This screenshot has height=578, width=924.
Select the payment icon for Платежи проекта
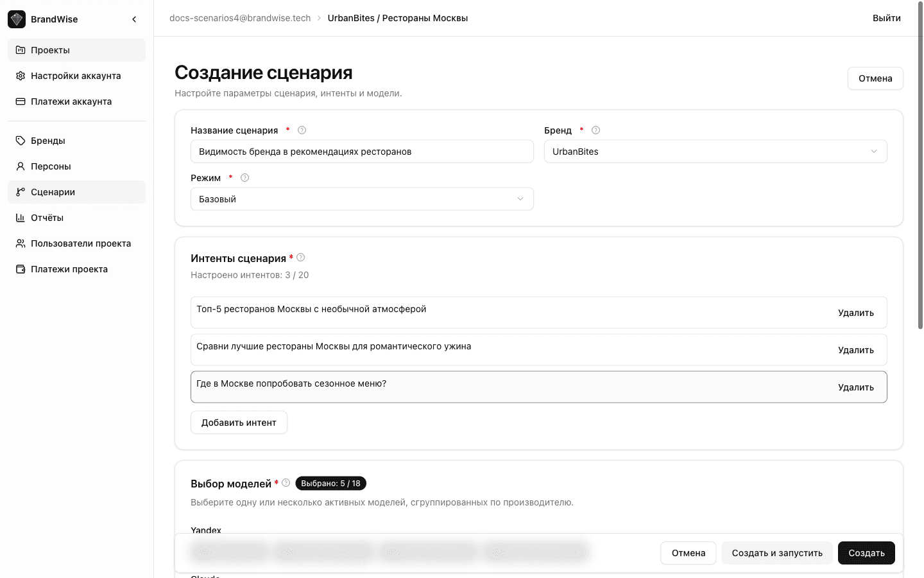(x=20, y=268)
